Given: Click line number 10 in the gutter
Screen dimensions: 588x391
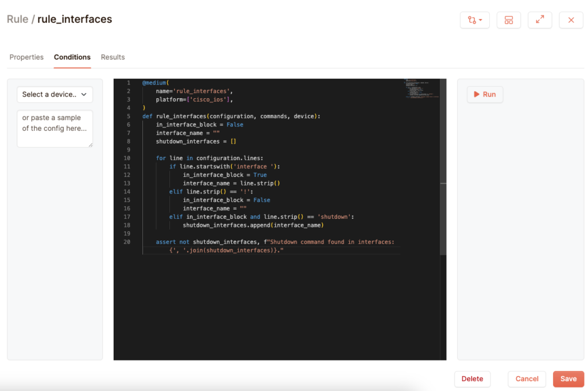Looking at the screenshot, I should point(127,158).
